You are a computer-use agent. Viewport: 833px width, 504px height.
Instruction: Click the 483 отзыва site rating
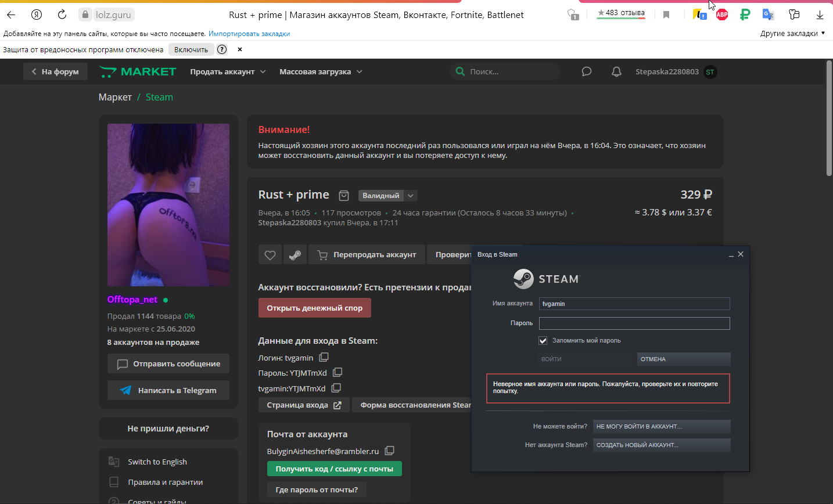pos(621,13)
